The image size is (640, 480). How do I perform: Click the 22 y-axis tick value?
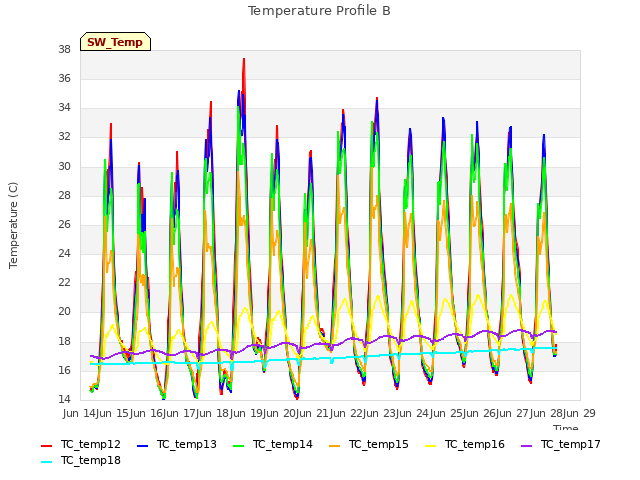click(x=64, y=282)
